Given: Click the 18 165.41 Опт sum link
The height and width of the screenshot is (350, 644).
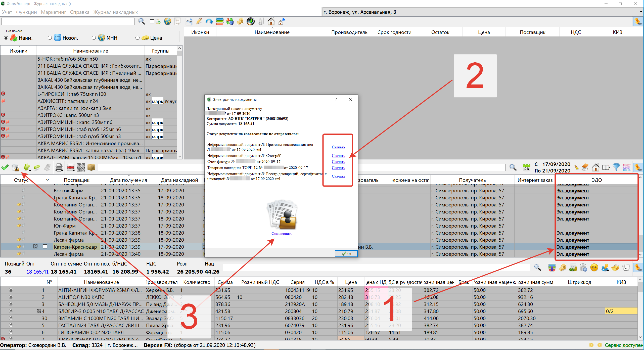Looking at the screenshot, I should coord(37,272).
